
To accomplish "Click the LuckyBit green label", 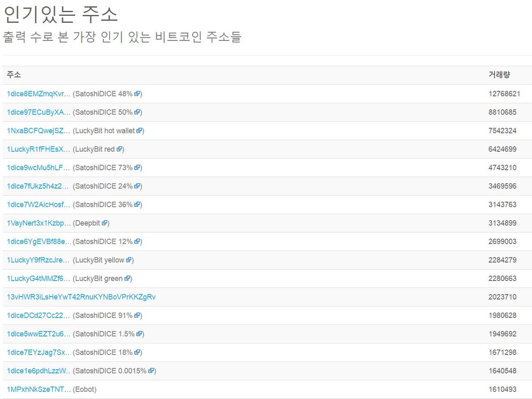I will tap(99, 278).
